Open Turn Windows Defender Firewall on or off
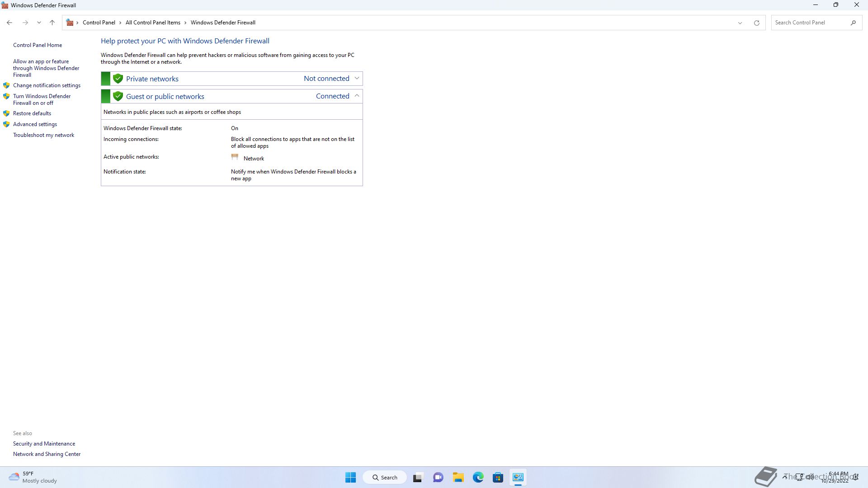 point(42,99)
